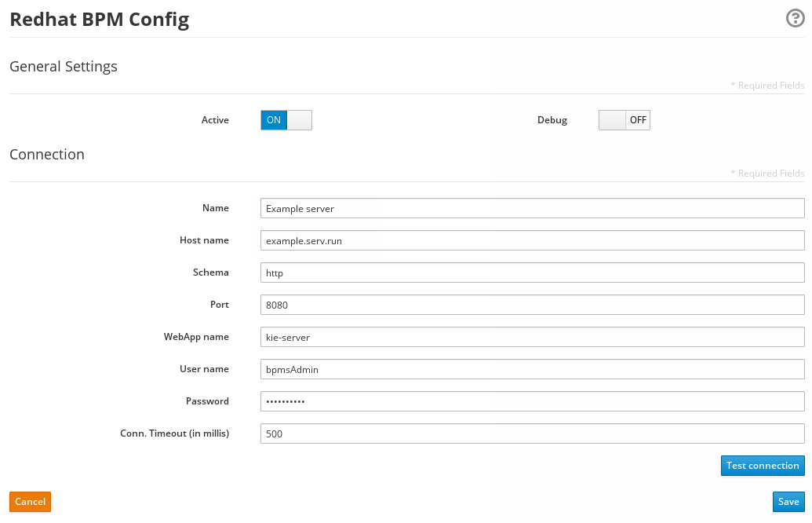
Task: Click the Debug label
Action: point(552,120)
